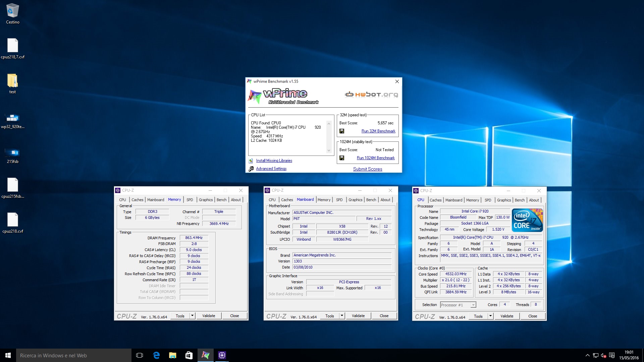Screen dimensions: 644x362
Task: Click the Install Missing Libraries icon in wPrime
Action: click(x=251, y=161)
